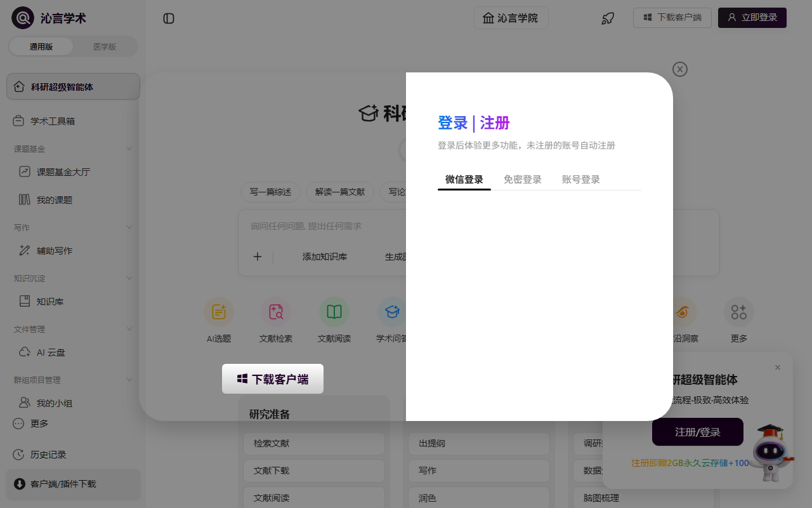The image size is (812, 508).
Task: Select 科研超级智能体 in the sidebar
Action: 73,86
